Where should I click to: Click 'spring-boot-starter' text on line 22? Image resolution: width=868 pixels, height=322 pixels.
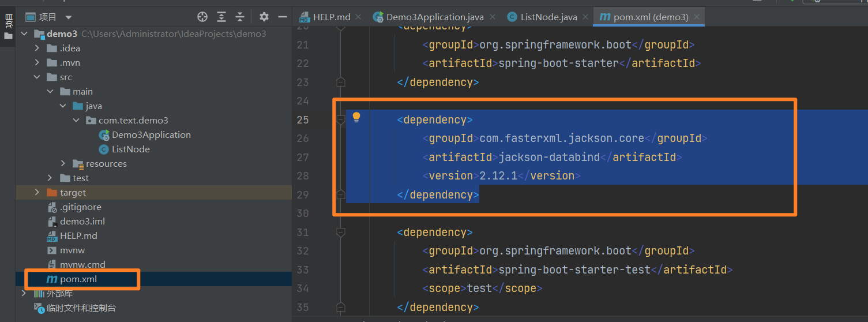(558, 63)
